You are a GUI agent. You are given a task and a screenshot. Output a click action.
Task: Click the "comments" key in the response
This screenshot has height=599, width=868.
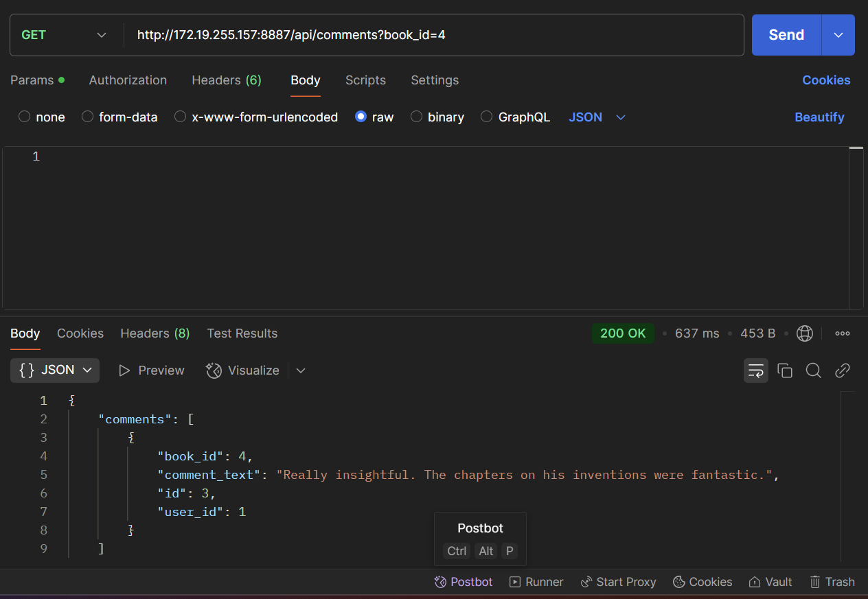[x=135, y=419]
